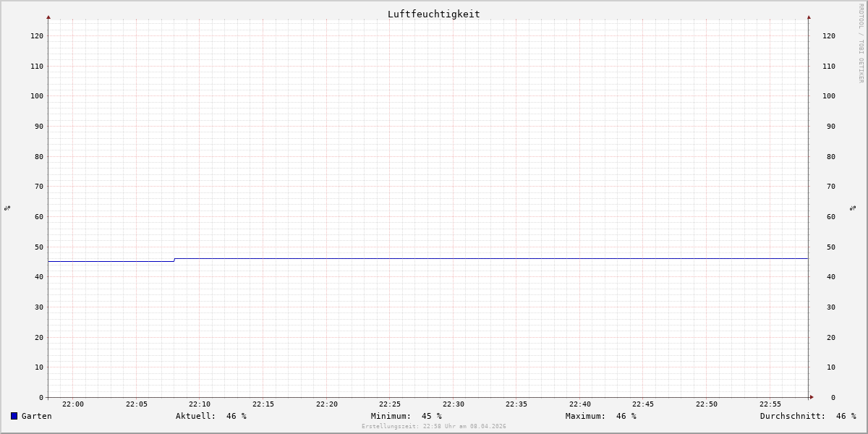Click the 70 label on right y-axis
Screen dimensions: 868x434
pos(831,187)
